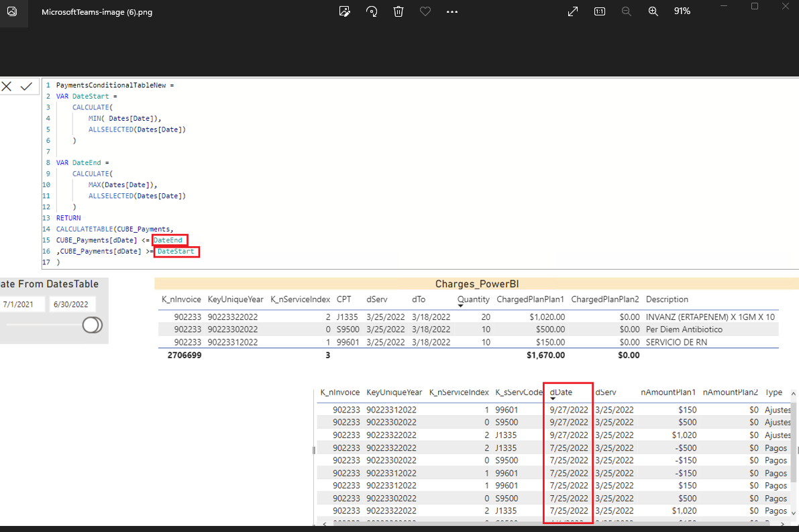
Task: Sort by the Quantity column header
Action: point(473,299)
